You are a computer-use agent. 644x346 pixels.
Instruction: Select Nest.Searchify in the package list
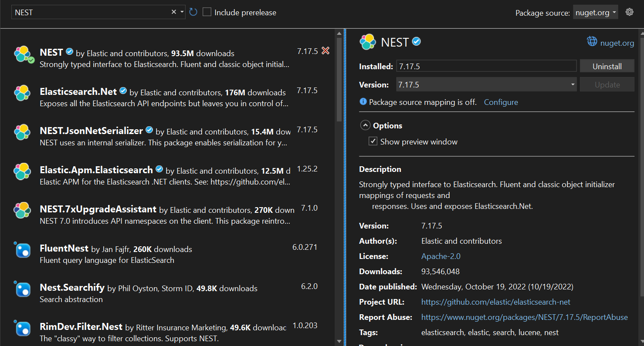(x=72, y=288)
